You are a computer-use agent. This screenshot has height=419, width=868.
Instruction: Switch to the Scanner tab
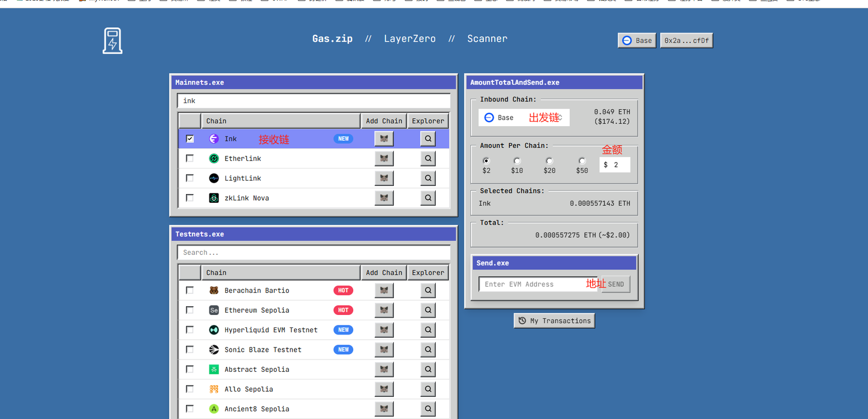pyautogui.click(x=487, y=39)
